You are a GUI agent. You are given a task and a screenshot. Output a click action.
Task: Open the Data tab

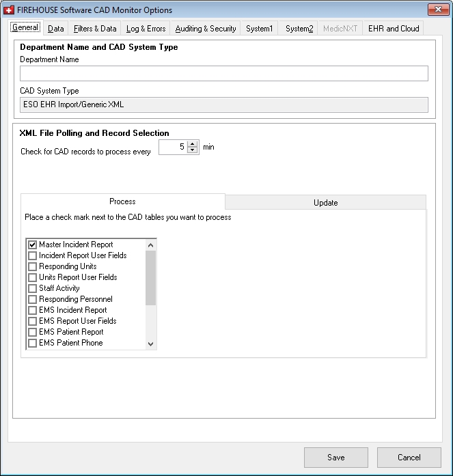[x=56, y=29]
